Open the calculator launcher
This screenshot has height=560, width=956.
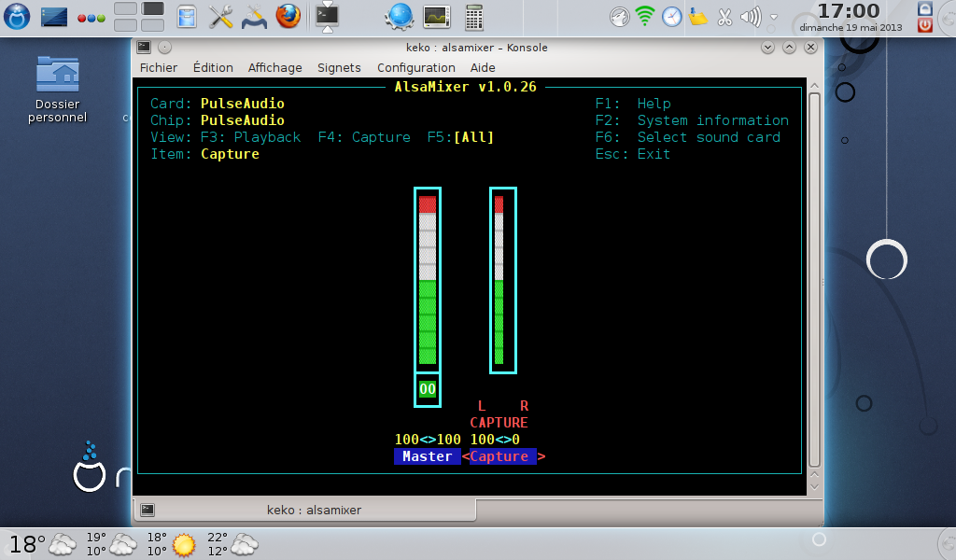point(473,17)
